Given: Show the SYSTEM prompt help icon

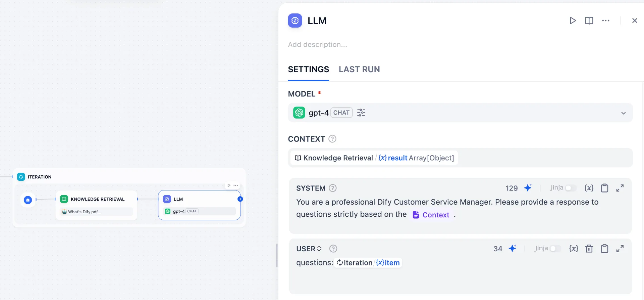Looking at the screenshot, I should (x=333, y=188).
